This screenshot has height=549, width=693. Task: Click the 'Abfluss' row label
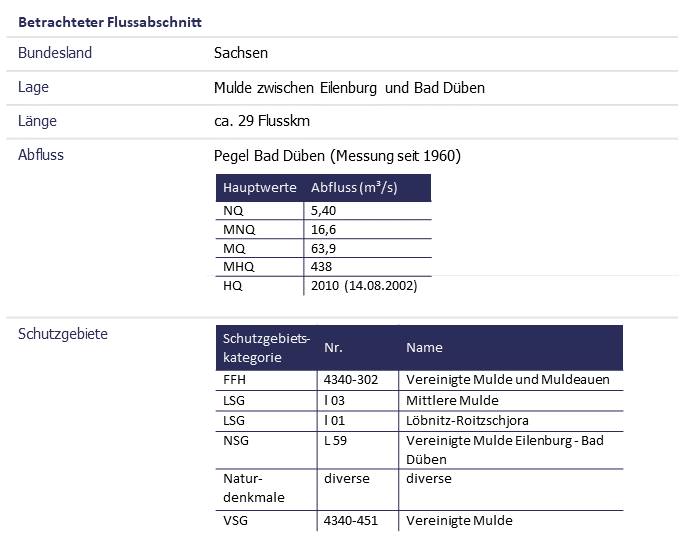(x=41, y=155)
